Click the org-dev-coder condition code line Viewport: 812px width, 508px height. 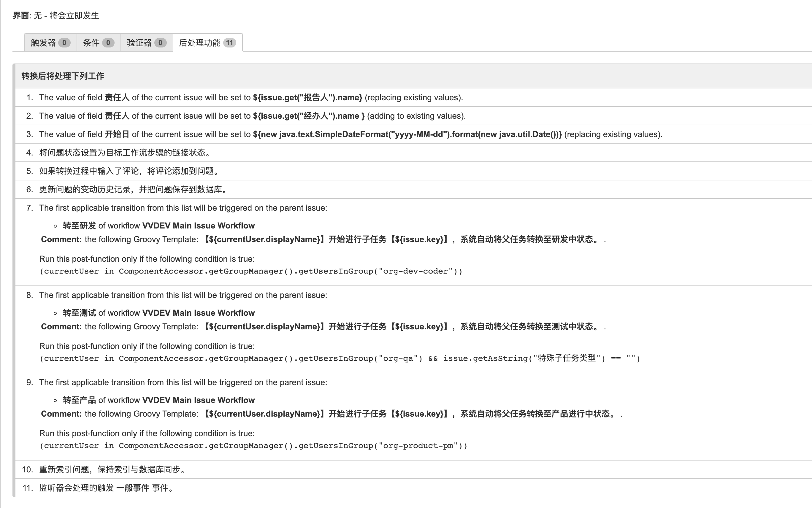pyautogui.click(x=250, y=271)
